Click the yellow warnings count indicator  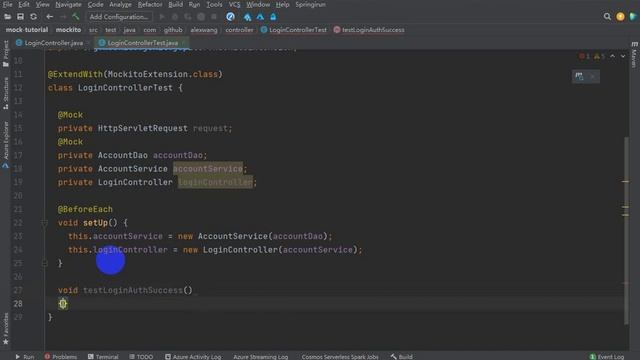pos(600,56)
